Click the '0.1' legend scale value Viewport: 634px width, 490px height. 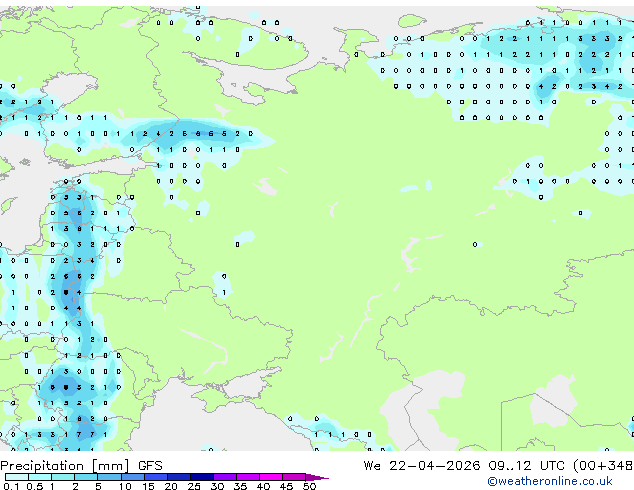(x=11, y=486)
